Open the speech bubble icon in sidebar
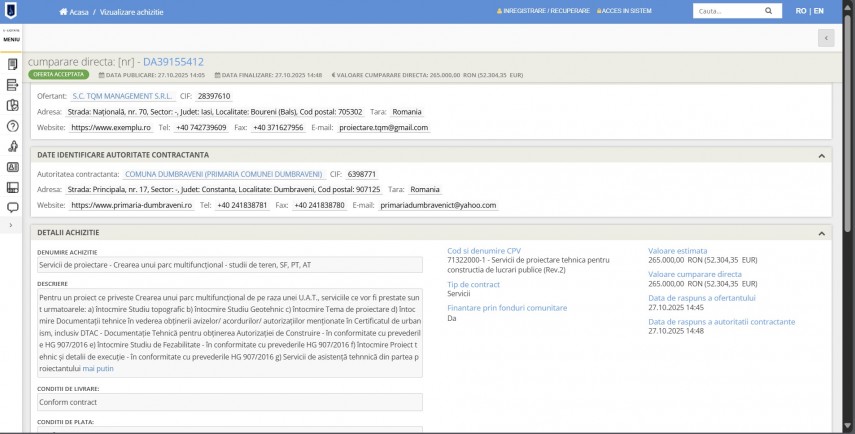The height and width of the screenshot is (434, 855). (x=13, y=208)
